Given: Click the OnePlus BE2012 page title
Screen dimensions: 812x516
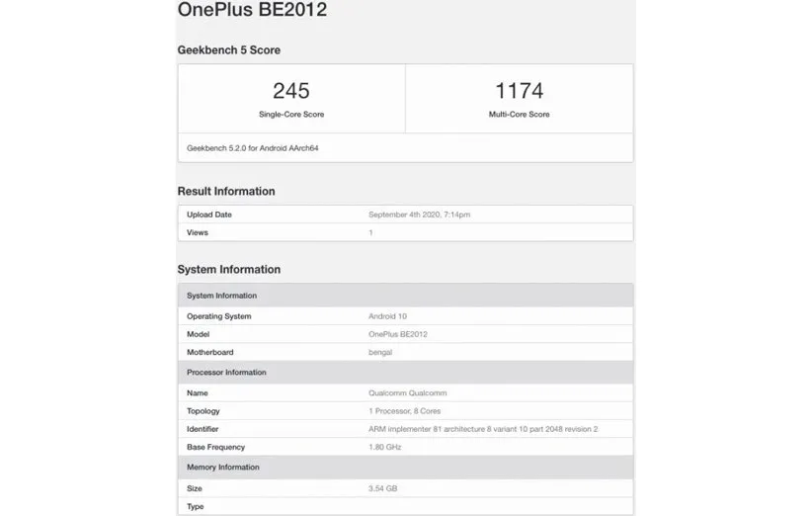Looking at the screenshot, I should click(252, 12).
